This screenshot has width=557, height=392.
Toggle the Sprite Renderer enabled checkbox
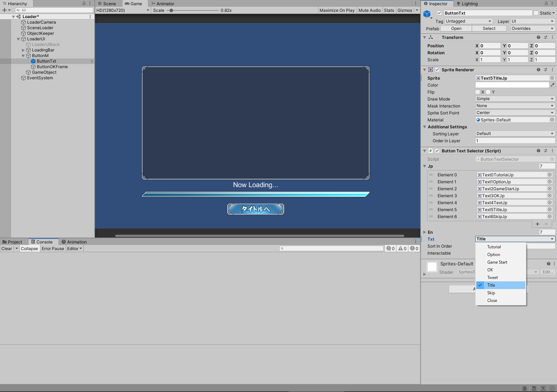click(437, 70)
